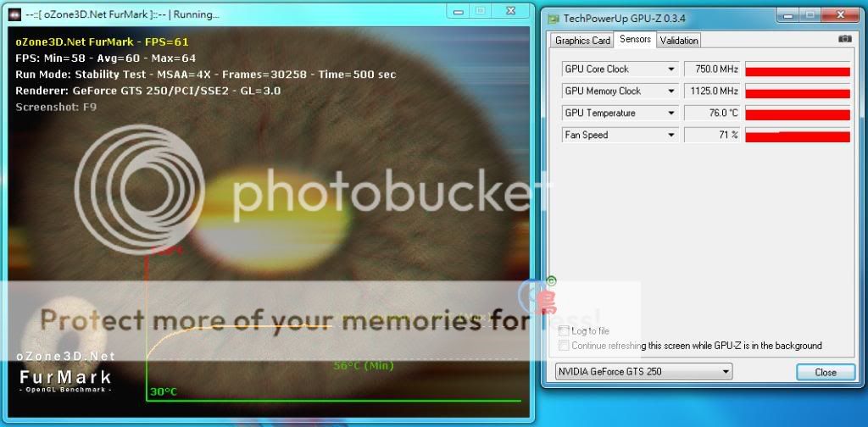Maximize the FurMark window
This screenshot has width=868, height=427.
480,11
